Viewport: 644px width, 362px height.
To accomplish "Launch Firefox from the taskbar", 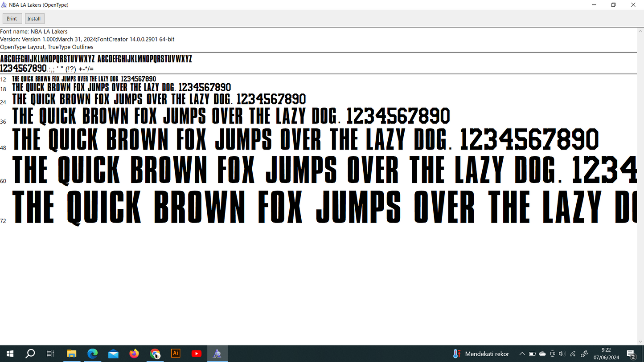I will click(x=134, y=354).
